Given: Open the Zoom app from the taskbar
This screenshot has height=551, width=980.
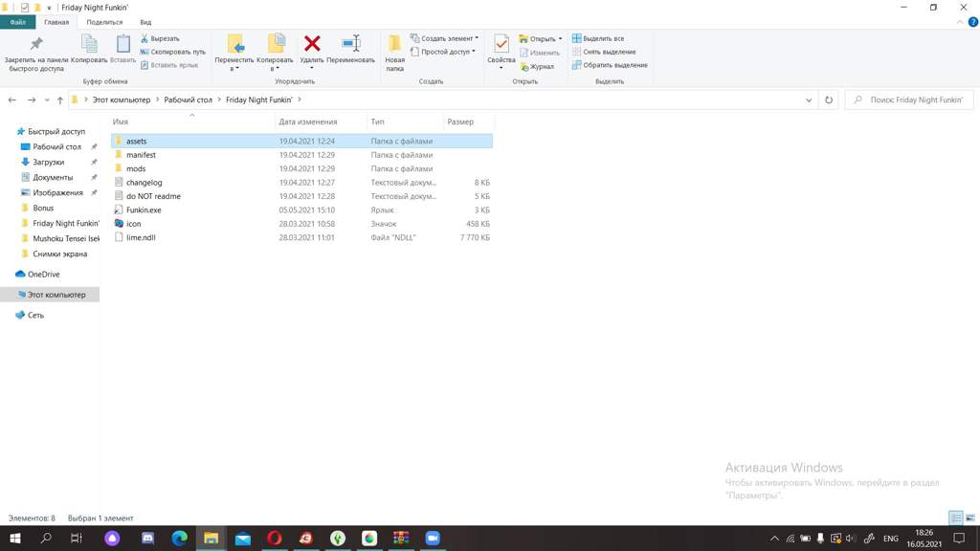Looking at the screenshot, I should [x=433, y=538].
